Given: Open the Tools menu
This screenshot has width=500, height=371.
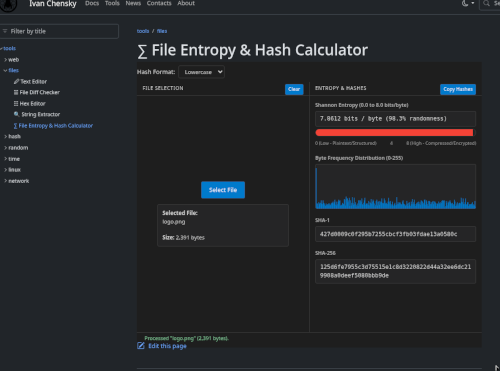Looking at the screenshot, I should click(x=112, y=3).
